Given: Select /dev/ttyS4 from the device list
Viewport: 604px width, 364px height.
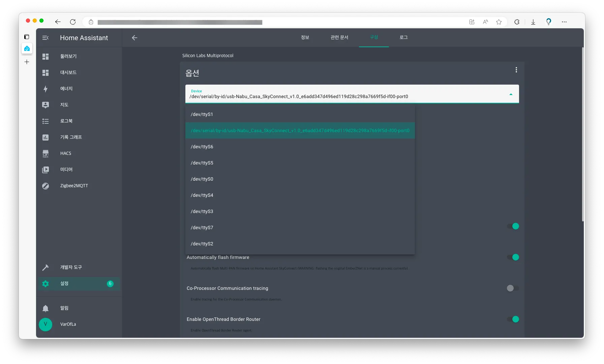Looking at the screenshot, I should pos(300,195).
